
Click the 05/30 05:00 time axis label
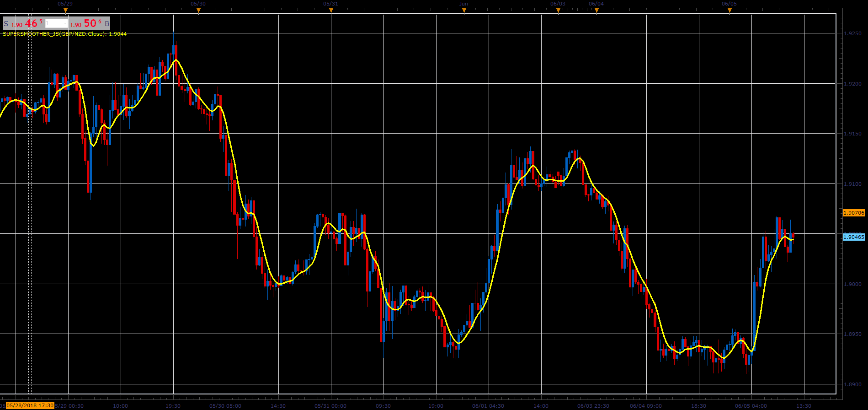point(225,406)
